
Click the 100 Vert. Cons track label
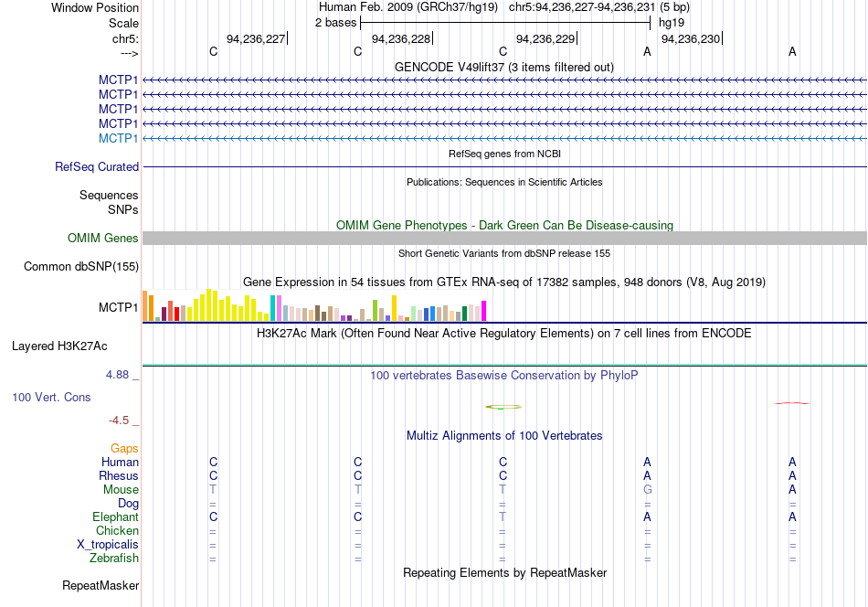51,397
